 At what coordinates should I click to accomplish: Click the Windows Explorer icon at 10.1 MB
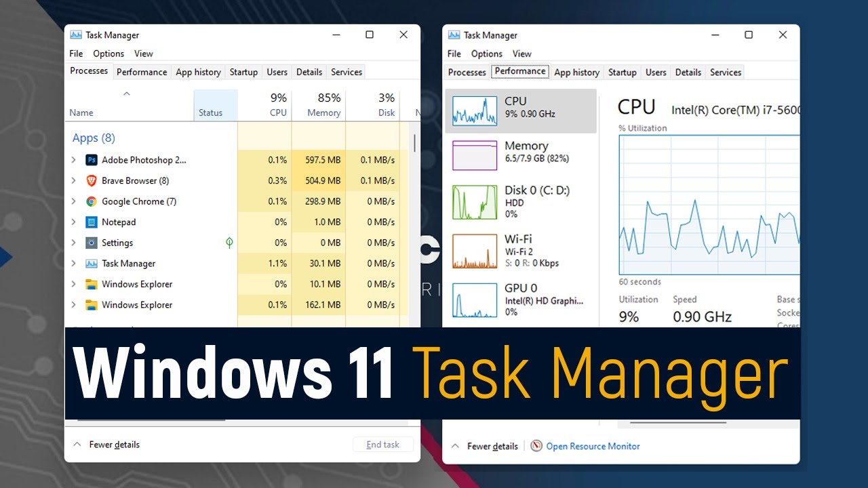92,284
